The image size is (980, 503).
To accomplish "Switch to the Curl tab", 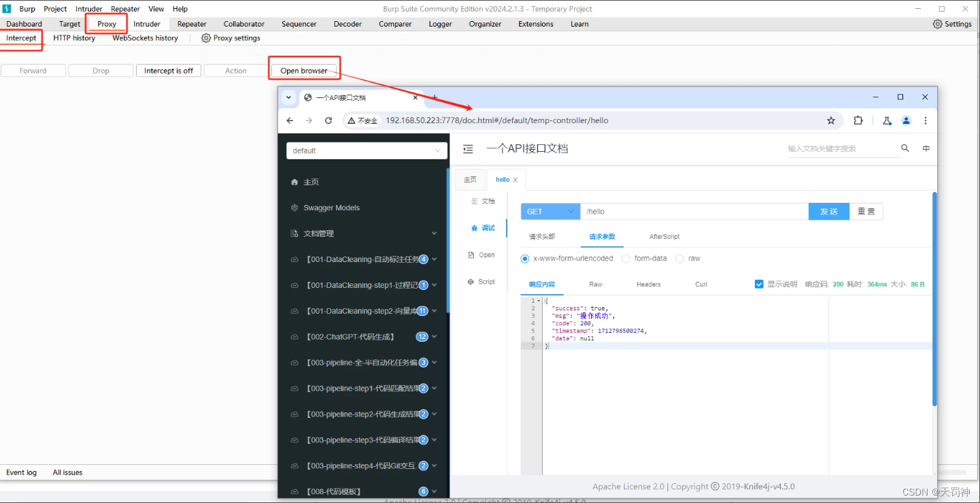I will [701, 285].
